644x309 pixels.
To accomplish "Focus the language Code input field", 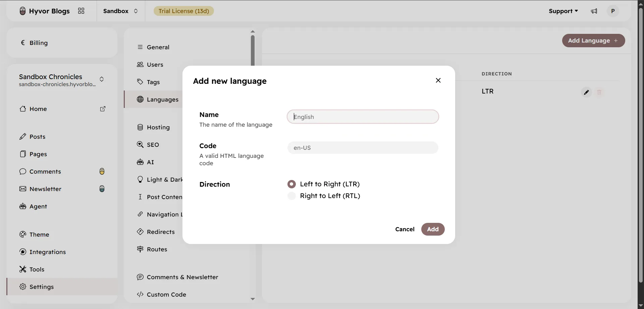I will pyautogui.click(x=363, y=148).
